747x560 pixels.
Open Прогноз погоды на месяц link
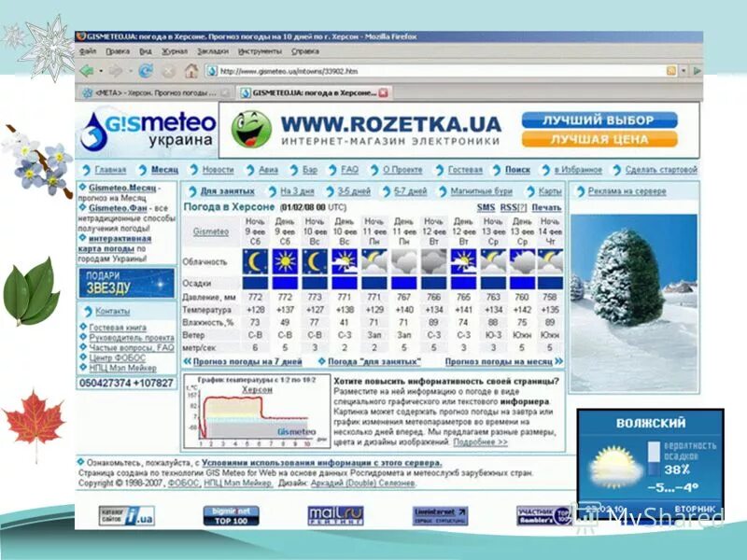(499, 362)
